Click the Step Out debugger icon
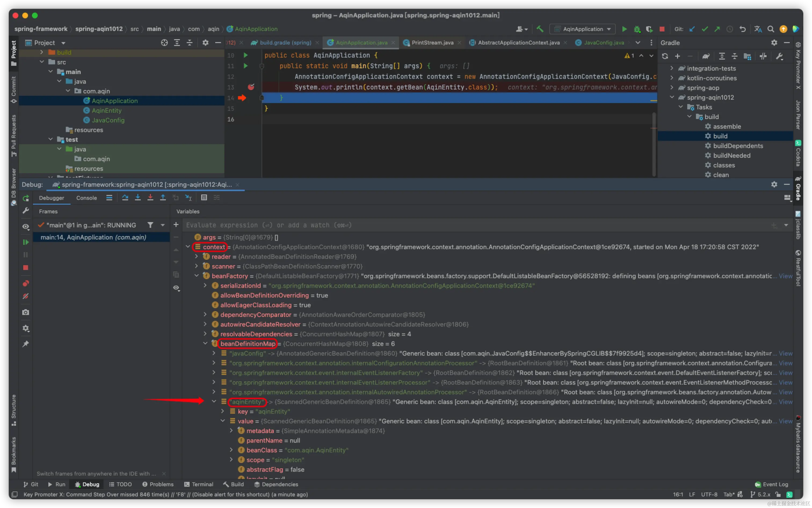812x508 pixels. [163, 197]
